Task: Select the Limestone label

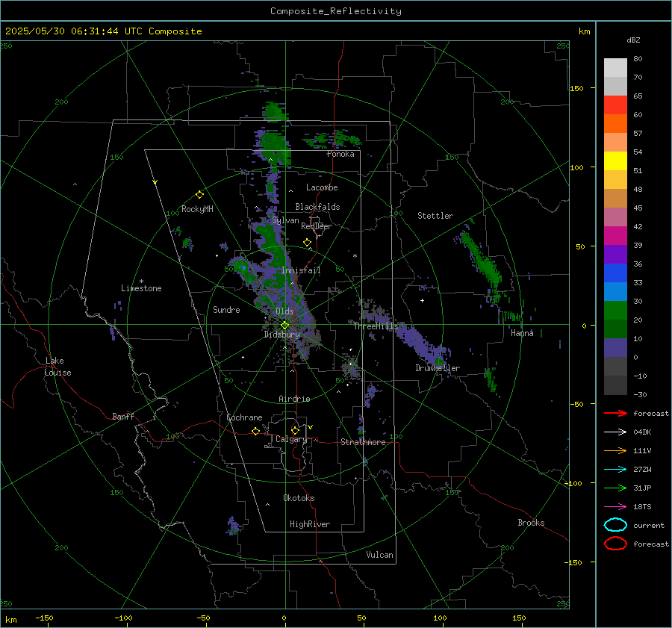Action: pyautogui.click(x=141, y=288)
